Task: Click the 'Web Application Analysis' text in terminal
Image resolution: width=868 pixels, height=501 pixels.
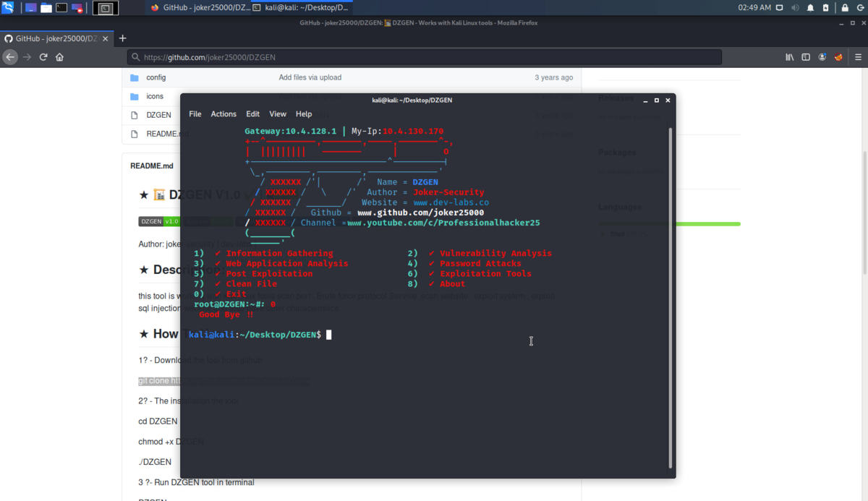Action: 287,264
